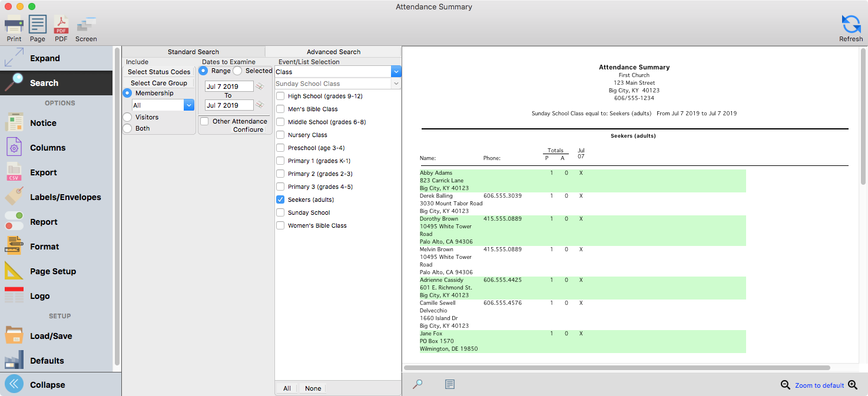Viewport: 868px width, 396px height.
Task: Click the Refresh icon
Action: [x=851, y=25]
